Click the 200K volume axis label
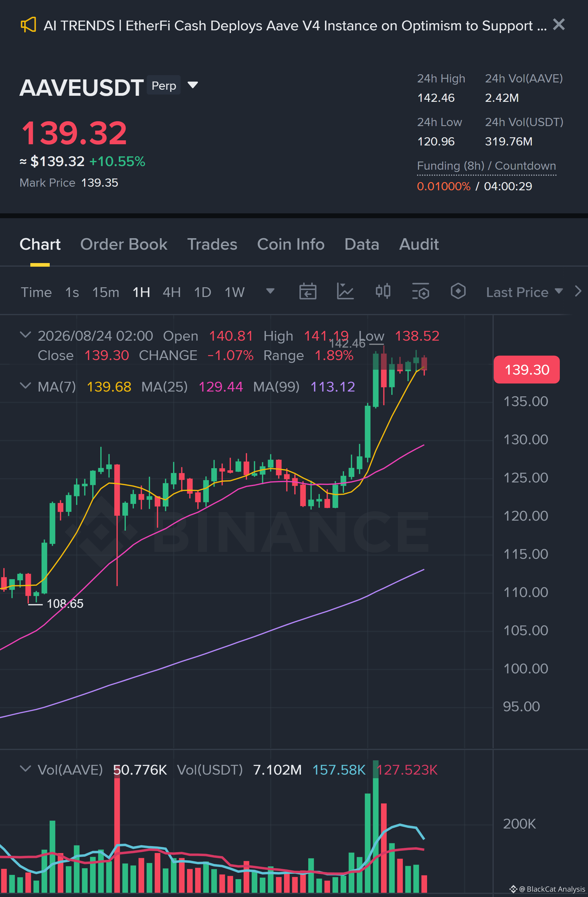The width and height of the screenshot is (588, 897). click(520, 823)
